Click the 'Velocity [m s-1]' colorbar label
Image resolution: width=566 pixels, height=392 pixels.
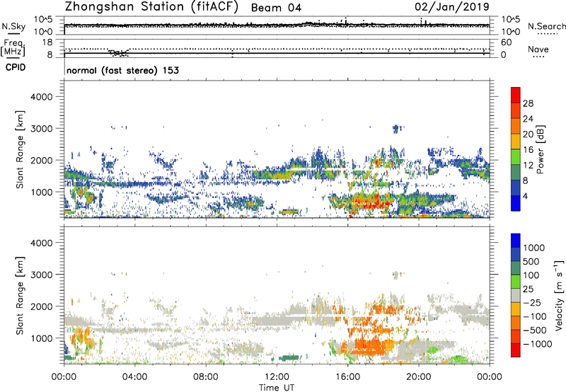click(x=559, y=295)
